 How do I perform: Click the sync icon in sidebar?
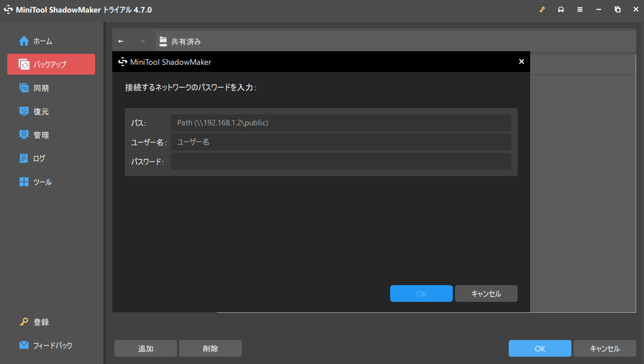[x=24, y=88]
